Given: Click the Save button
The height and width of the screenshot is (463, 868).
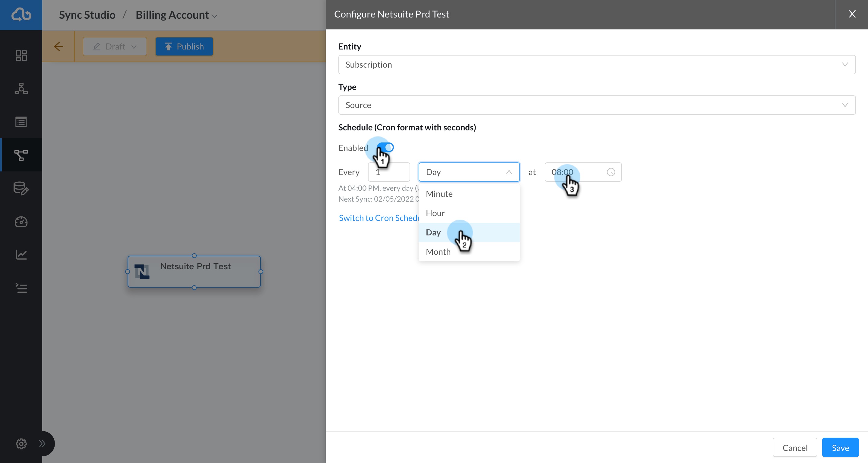Looking at the screenshot, I should tap(840, 448).
